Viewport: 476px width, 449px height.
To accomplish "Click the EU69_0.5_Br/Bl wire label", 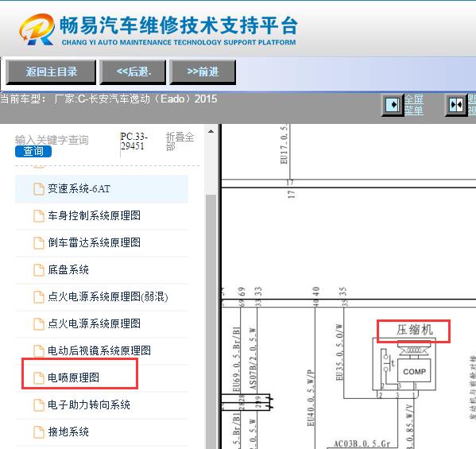I will [x=236, y=359].
